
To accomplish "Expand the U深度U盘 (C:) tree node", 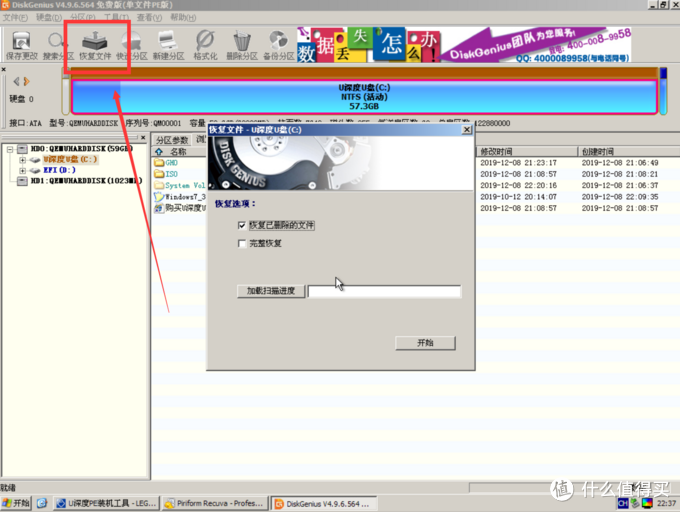I will [x=22, y=160].
